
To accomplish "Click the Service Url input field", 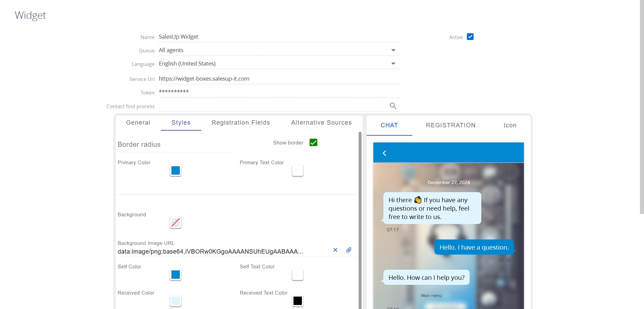I will (279, 79).
